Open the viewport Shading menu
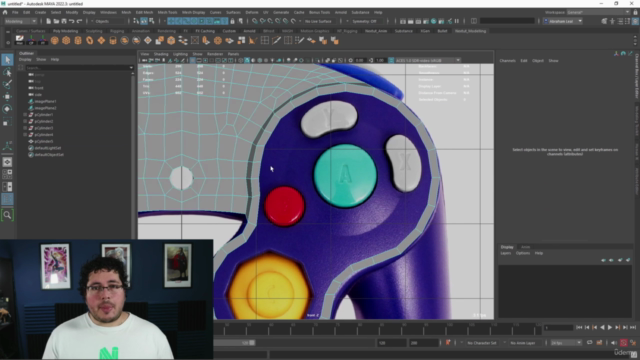Viewport: 640px width, 360px height. (161, 54)
